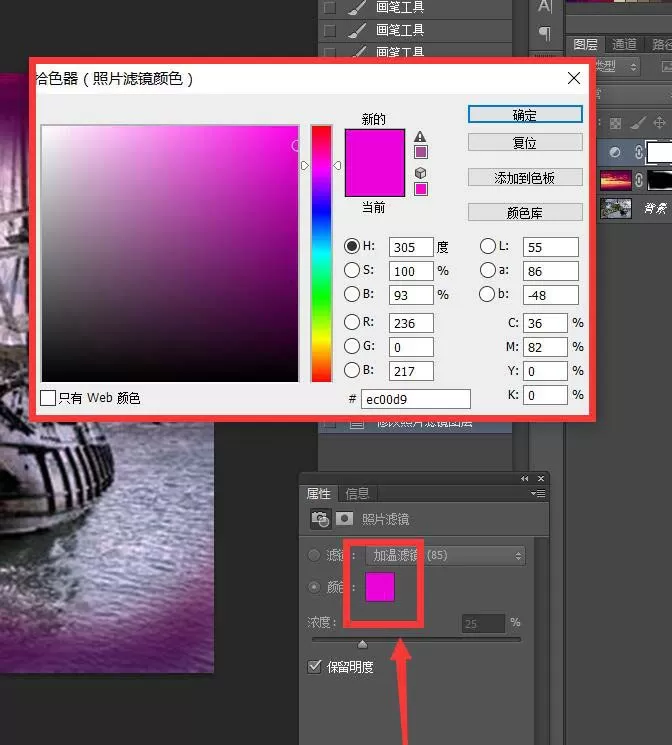Switch to the 信息 tab

coord(357,494)
